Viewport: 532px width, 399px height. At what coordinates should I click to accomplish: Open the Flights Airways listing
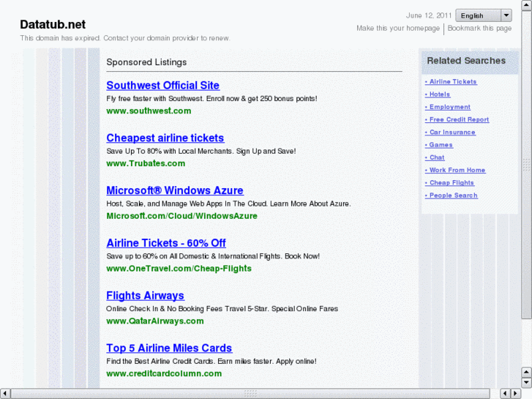click(x=145, y=296)
